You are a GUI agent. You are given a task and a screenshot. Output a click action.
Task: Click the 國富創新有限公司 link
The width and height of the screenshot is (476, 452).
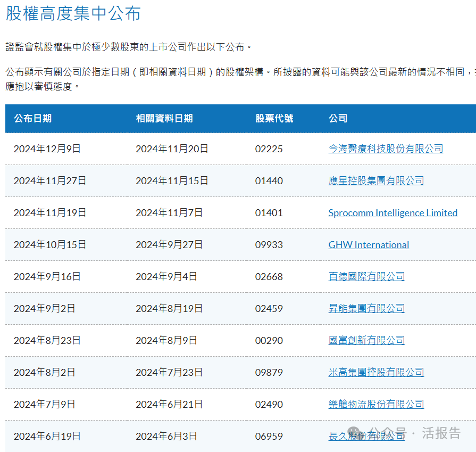click(x=366, y=341)
